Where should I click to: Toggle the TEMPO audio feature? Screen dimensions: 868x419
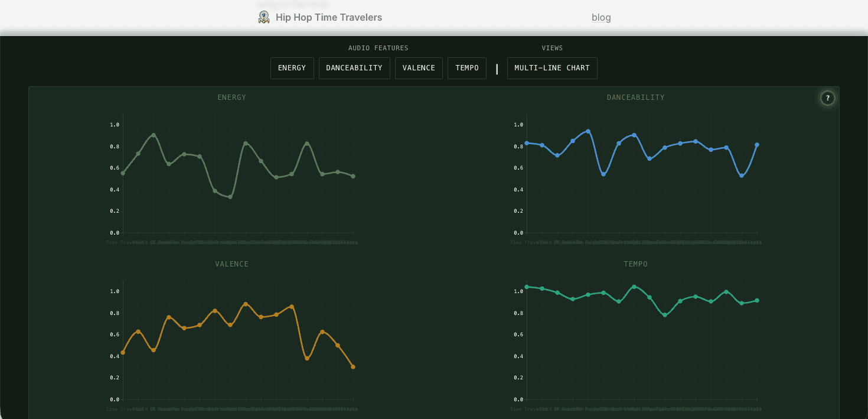[467, 68]
